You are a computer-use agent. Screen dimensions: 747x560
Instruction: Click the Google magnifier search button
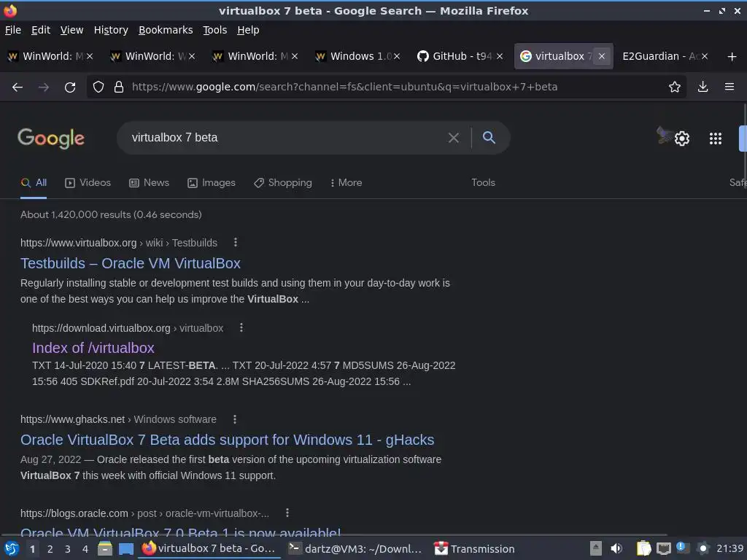(489, 138)
